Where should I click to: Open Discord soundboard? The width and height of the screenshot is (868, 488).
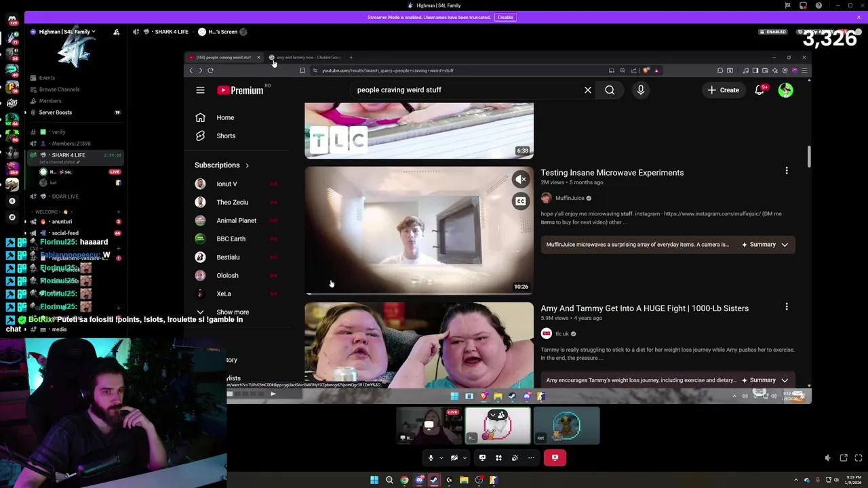[x=515, y=458]
